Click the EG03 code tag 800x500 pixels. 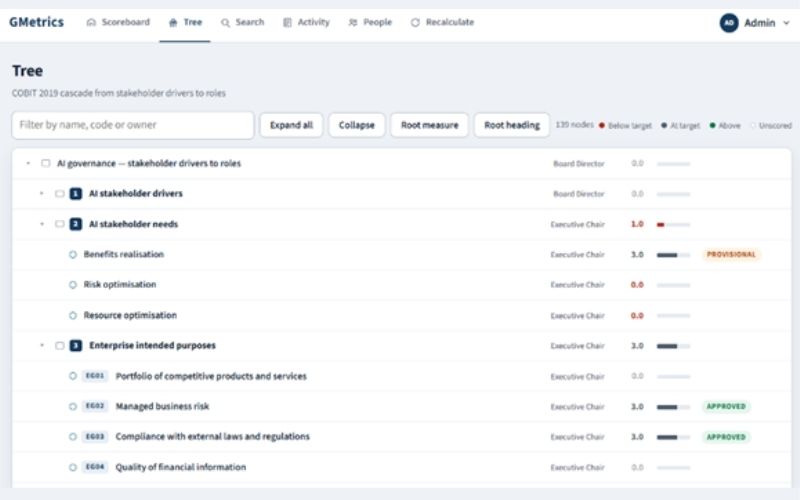click(95, 437)
